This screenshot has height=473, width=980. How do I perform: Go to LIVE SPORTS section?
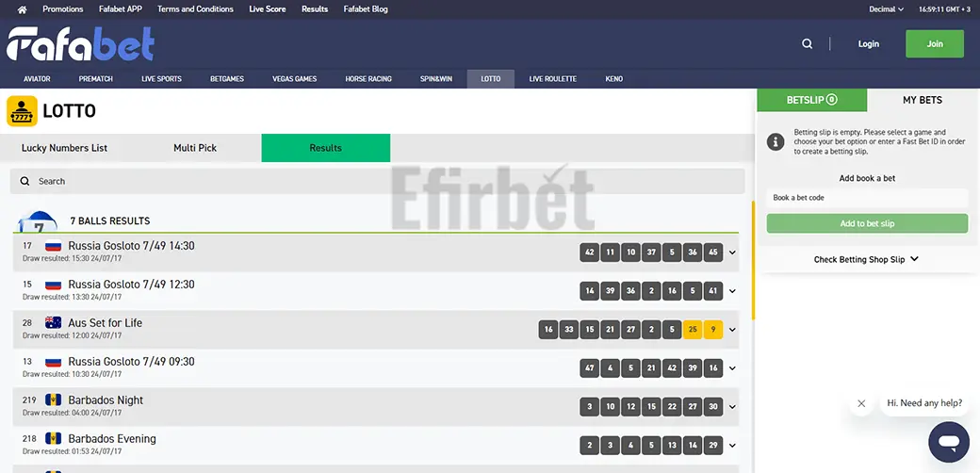161,79
